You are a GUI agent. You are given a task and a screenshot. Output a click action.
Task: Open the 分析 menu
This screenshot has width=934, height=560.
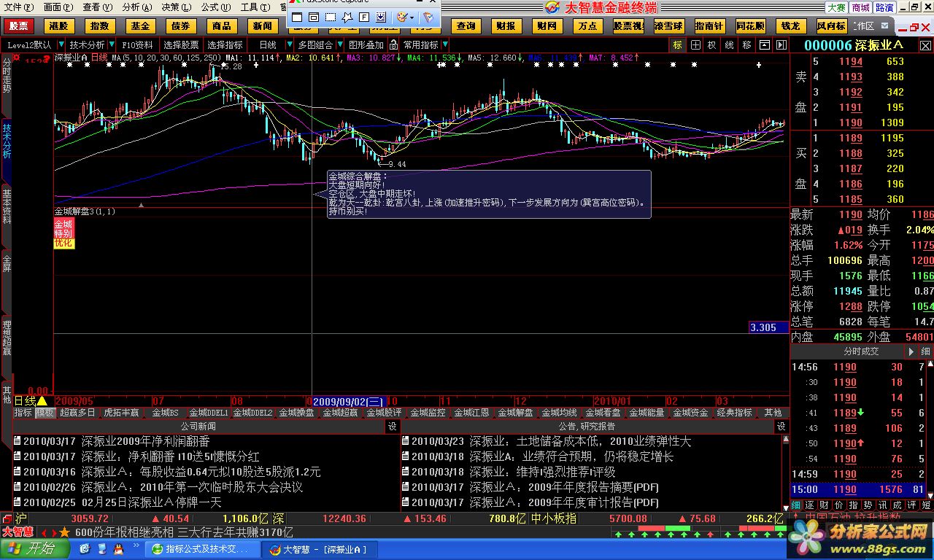[136, 7]
